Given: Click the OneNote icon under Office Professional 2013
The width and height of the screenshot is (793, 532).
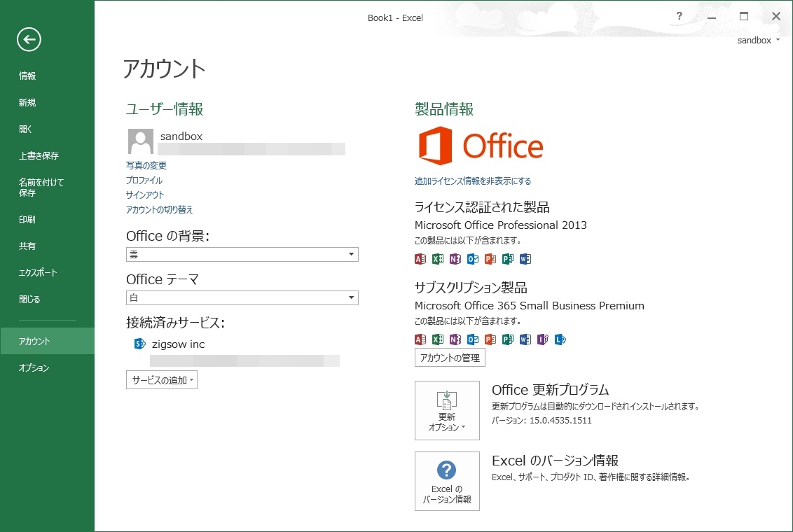Looking at the screenshot, I should click(455, 259).
